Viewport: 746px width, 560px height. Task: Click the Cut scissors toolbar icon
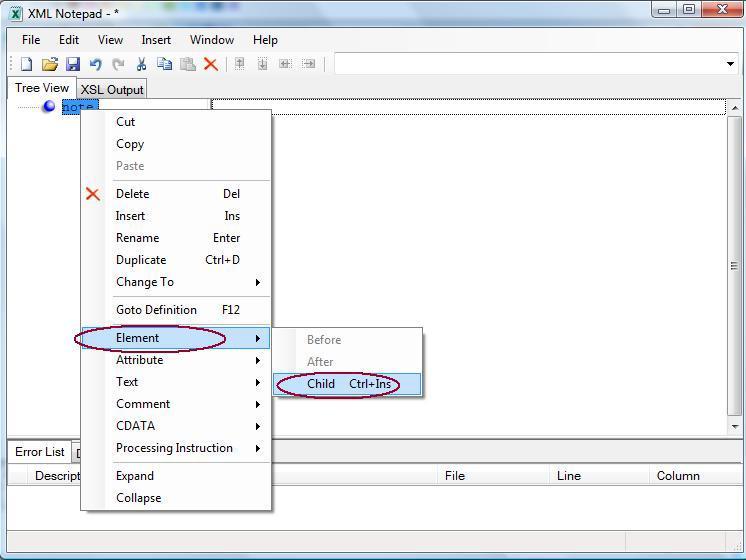coord(141,64)
